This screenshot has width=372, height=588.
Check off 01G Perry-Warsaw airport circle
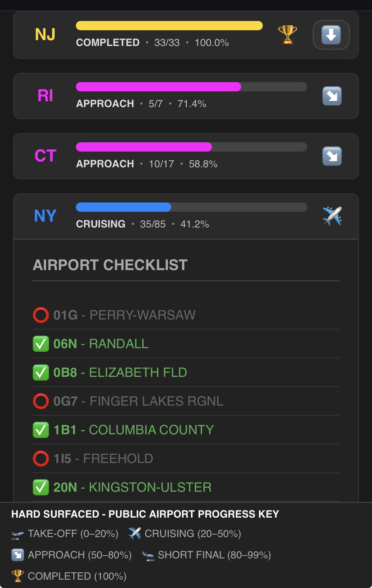coord(41,315)
